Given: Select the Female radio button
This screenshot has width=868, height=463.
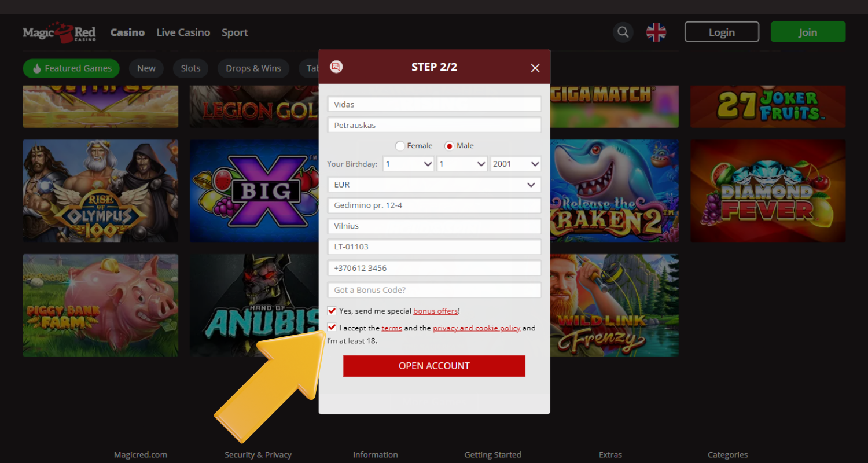Looking at the screenshot, I should [400, 146].
